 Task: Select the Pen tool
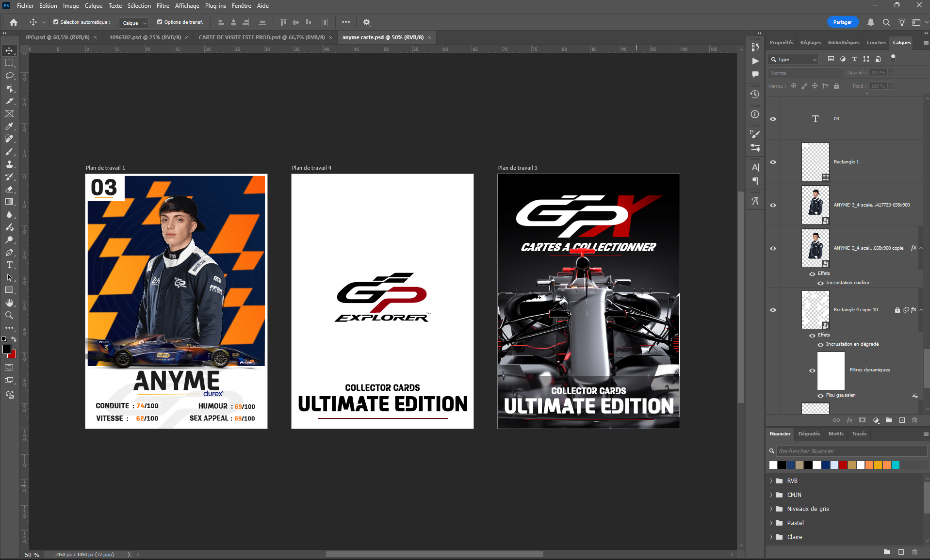tap(9, 252)
